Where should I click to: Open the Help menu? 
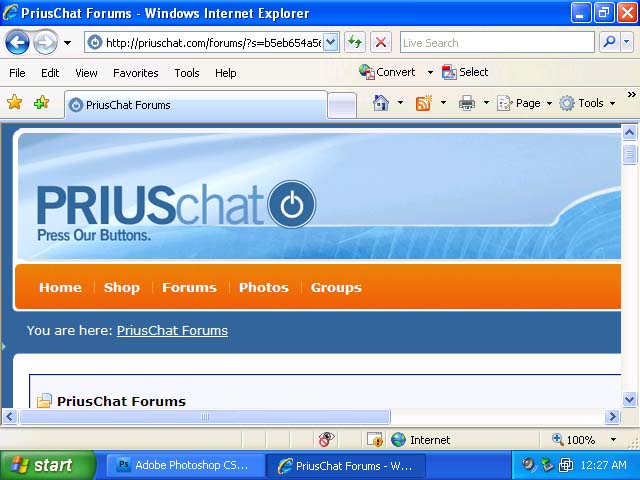[225, 73]
